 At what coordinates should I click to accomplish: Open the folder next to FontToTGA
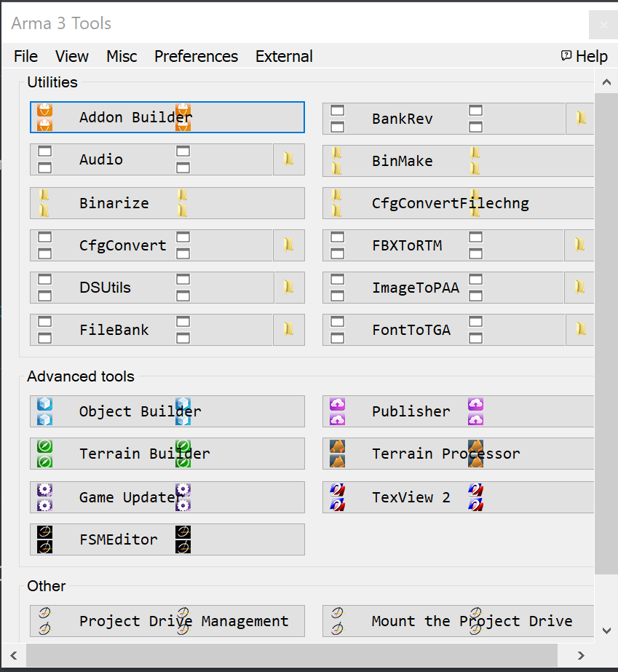point(580,330)
